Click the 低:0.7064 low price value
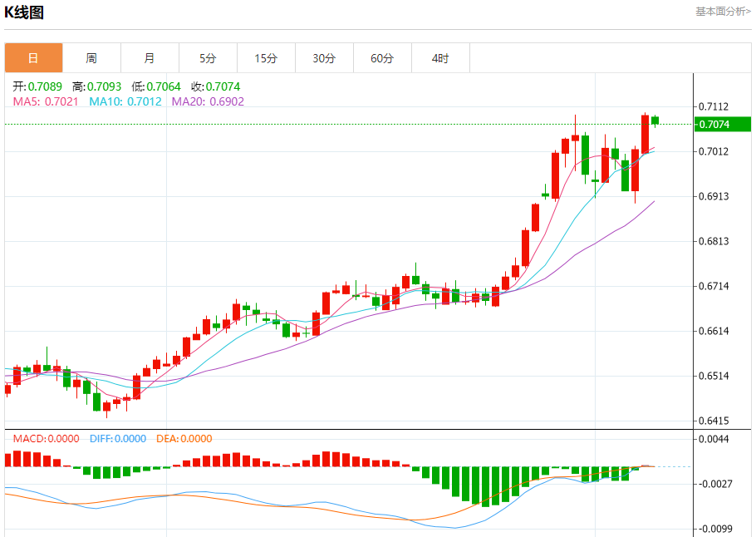The height and width of the screenshot is (537, 756). (156, 86)
